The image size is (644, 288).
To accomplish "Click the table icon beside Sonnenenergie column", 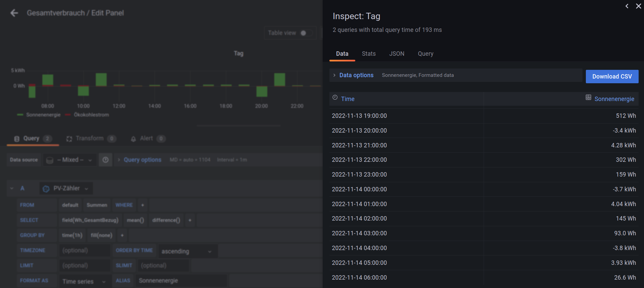I will [588, 98].
